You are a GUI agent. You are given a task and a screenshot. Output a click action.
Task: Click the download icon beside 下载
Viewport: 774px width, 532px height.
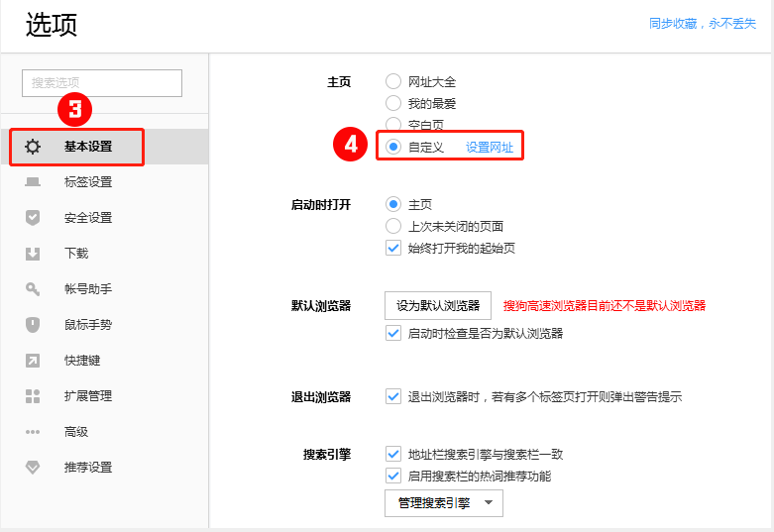tap(33, 254)
